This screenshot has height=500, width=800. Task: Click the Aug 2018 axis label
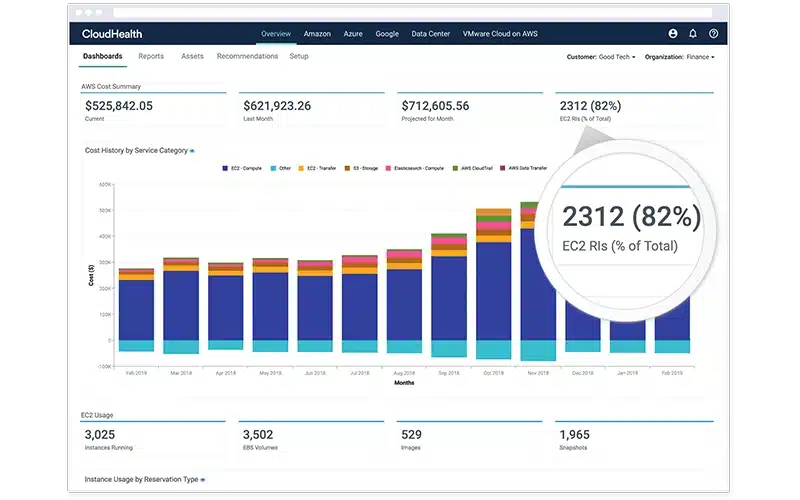405,373
